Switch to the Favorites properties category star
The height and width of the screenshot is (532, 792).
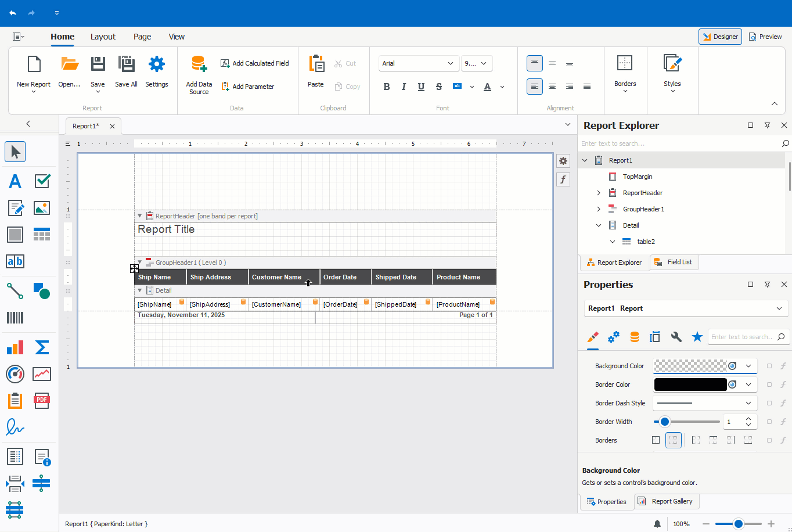click(697, 336)
